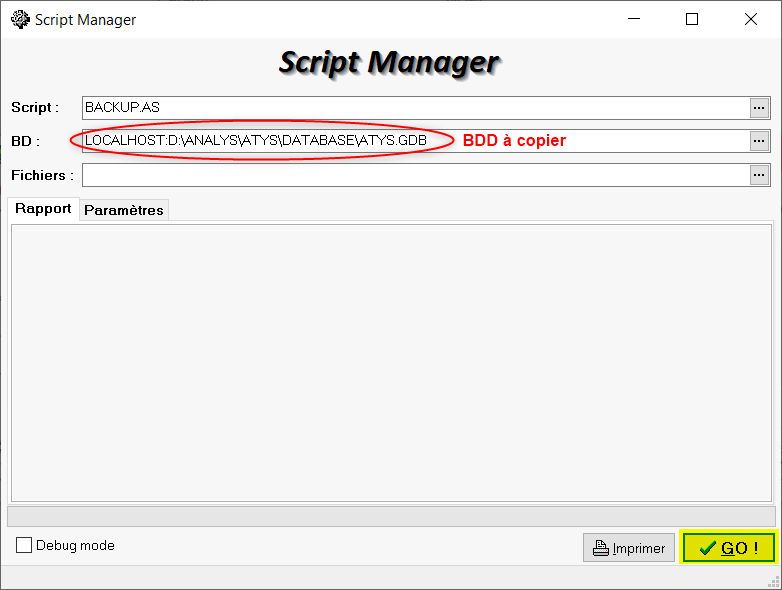The width and height of the screenshot is (782, 590).
Task: Focus the Script field containing BACKUP.AS
Action: coord(415,107)
